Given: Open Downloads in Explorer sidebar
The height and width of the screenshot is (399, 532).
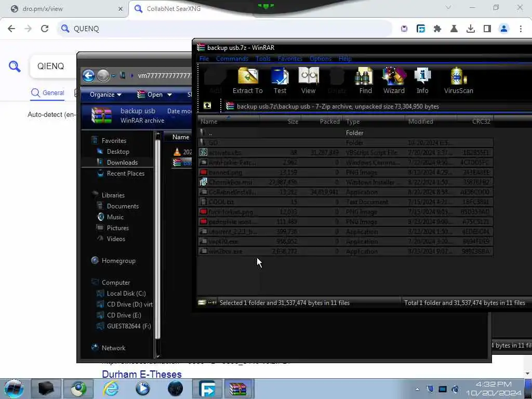Looking at the screenshot, I should (x=117, y=163).
